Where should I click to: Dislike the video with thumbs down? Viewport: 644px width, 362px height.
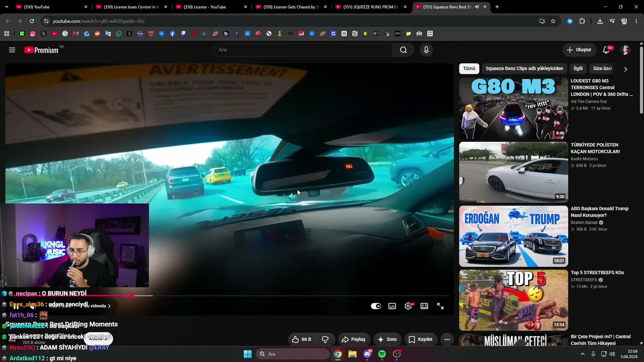(325, 339)
